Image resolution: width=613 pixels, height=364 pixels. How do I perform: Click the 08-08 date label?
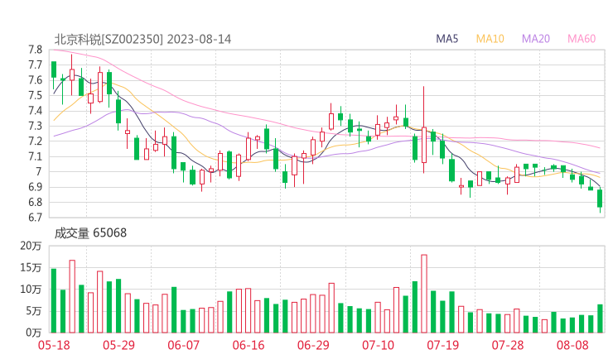click(x=572, y=345)
